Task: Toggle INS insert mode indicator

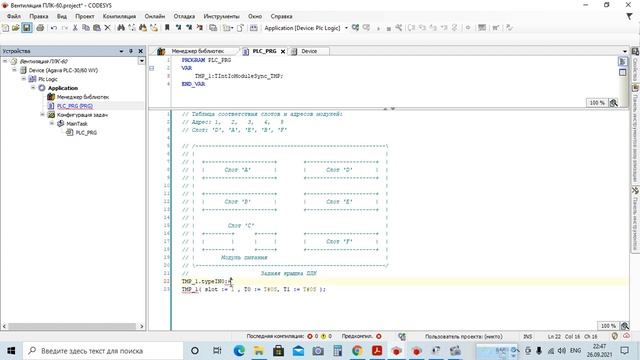Action: [x=528, y=337]
